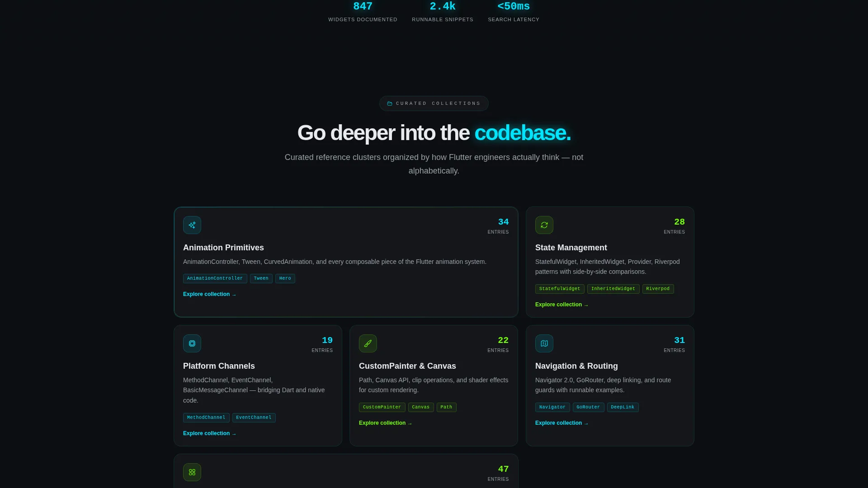Follow Explore collection link in CustomPainter & Canvas
The width and height of the screenshot is (868, 488).
tap(386, 423)
